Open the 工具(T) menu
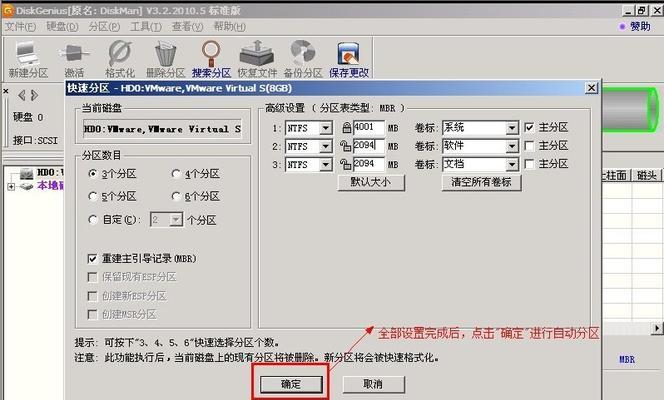This screenshot has height=400, width=664. (146, 27)
